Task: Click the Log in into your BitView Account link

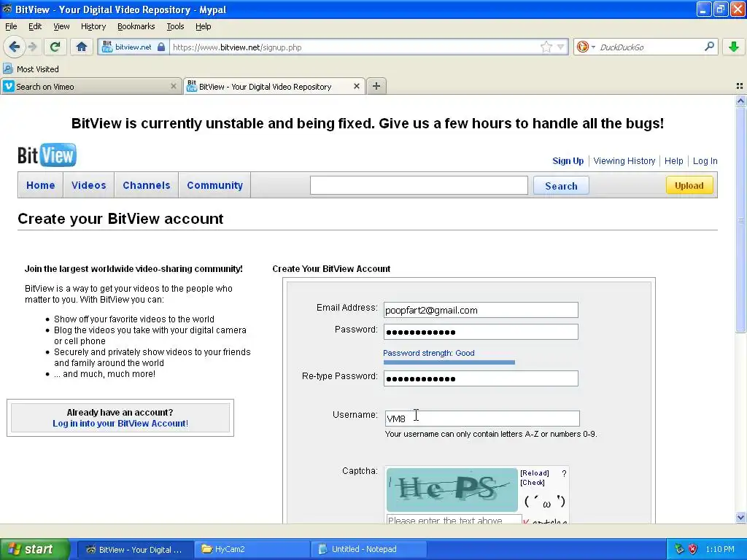Action: pos(120,424)
